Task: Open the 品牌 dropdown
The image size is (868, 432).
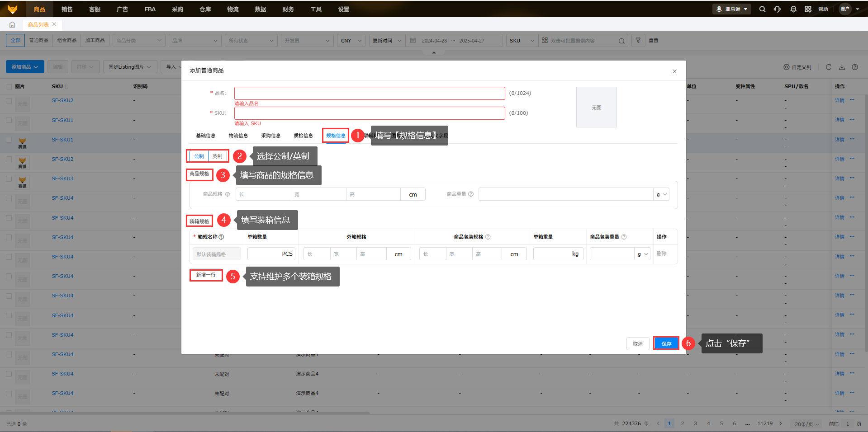Action: (194, 41)
